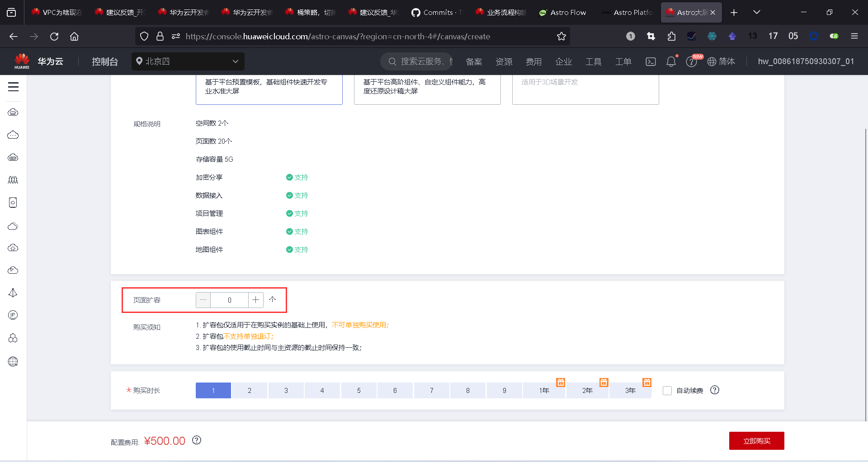Click the globe language icon
The height and width of the screenshot is (462, 868).
(x=712, y=61)
